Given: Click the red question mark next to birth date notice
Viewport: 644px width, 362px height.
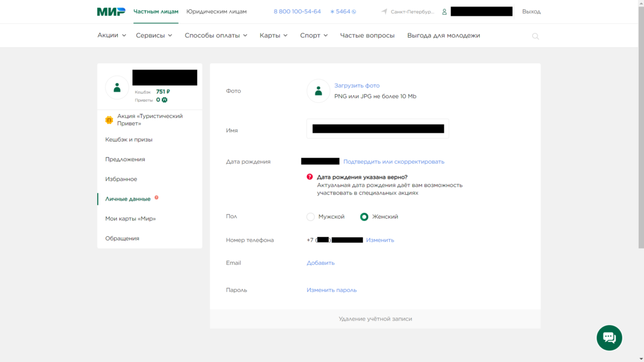Looking at the screenshot, I should click(x=310, y=177).
